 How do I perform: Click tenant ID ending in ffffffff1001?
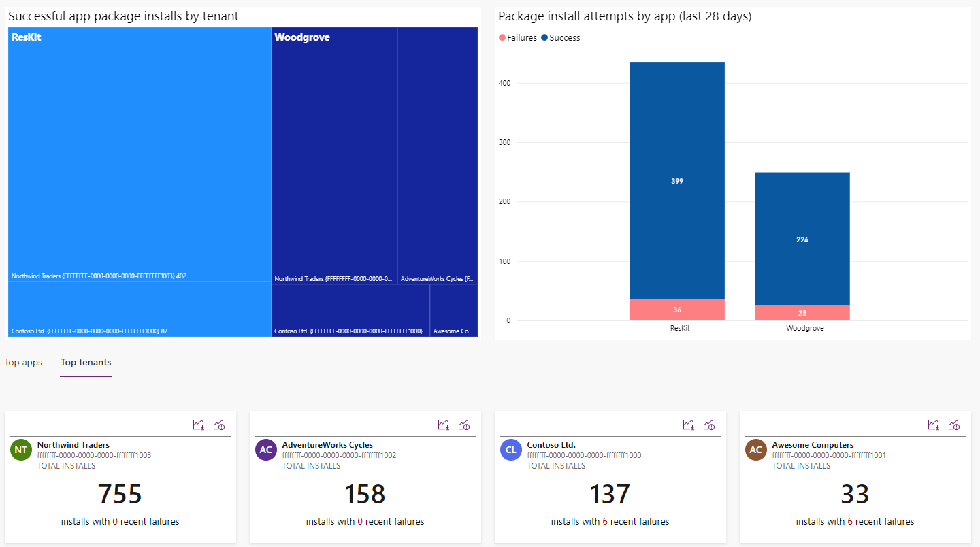coord(829,455)
